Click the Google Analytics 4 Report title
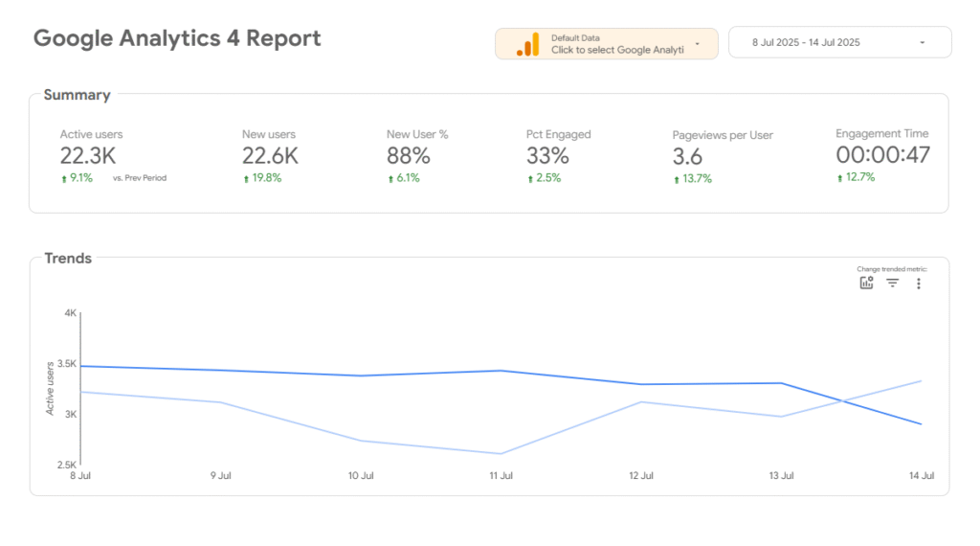The height and width of the screenshot is (546, 980). [x=177, y=38]
